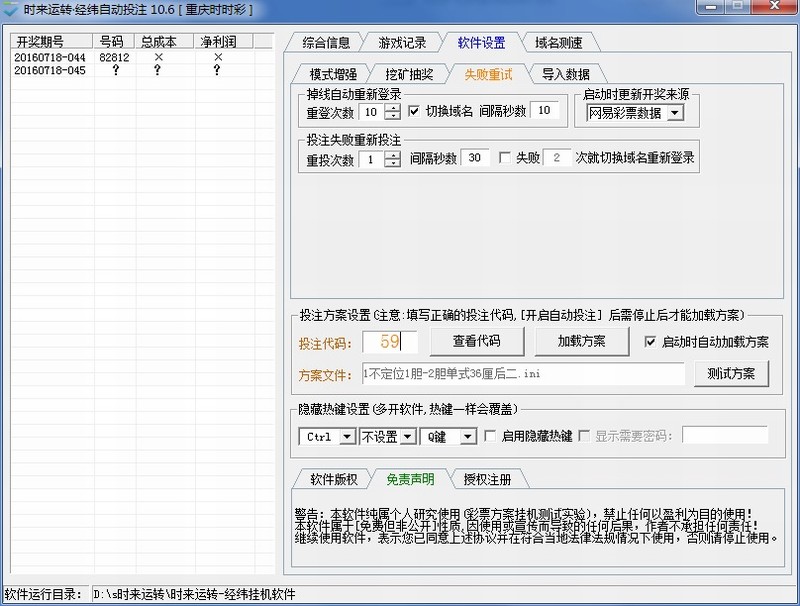Increase the 重登次数 spinner value
Image resolution: width=800 pixels, height=606 pixels.
click(392, 107)
